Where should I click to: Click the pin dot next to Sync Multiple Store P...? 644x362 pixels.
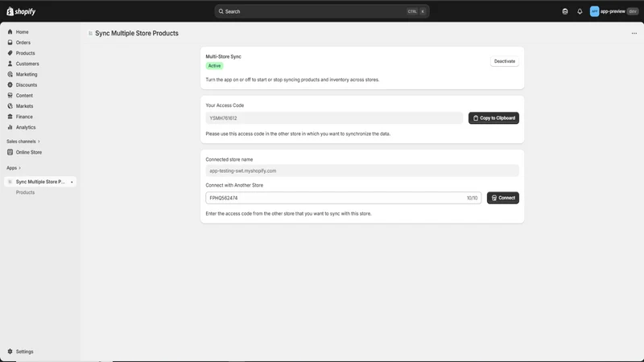tap(72, 182)
